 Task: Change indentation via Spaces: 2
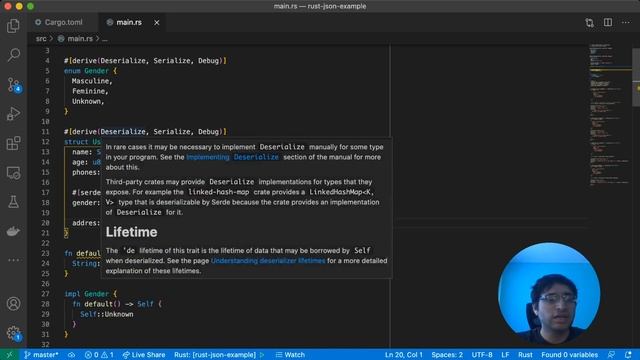447,355
